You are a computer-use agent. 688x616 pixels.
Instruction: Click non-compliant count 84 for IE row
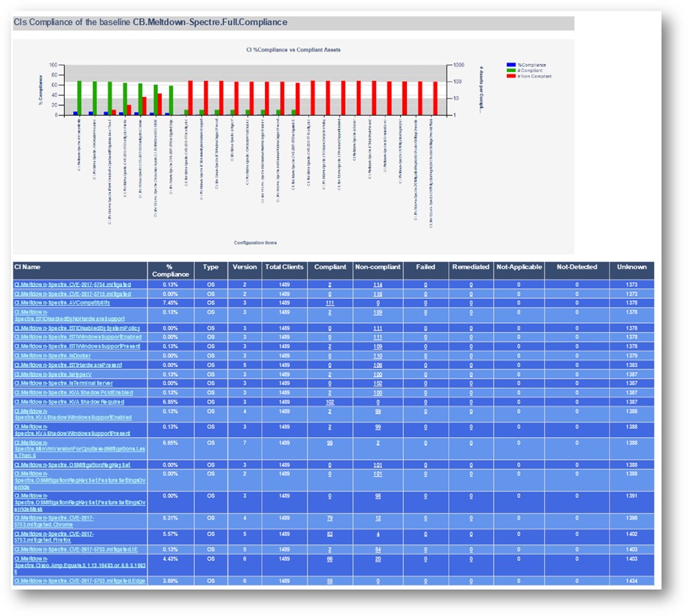coord(377,549)
